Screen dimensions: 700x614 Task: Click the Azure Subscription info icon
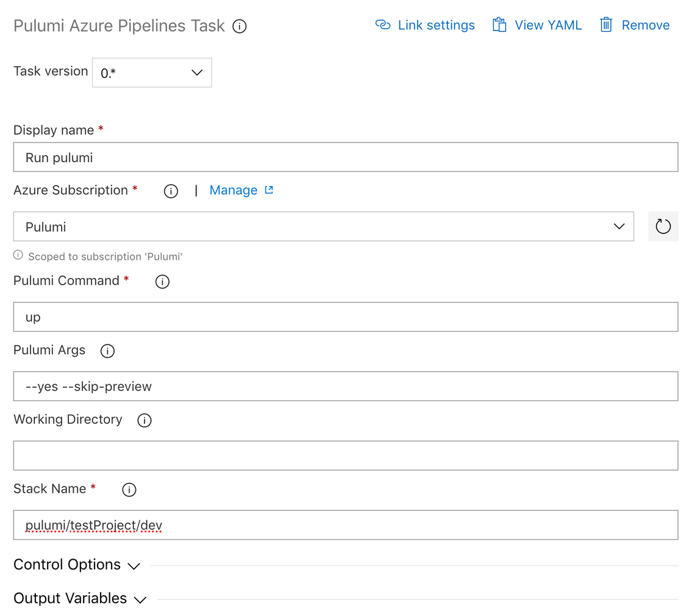pos(171,191)
